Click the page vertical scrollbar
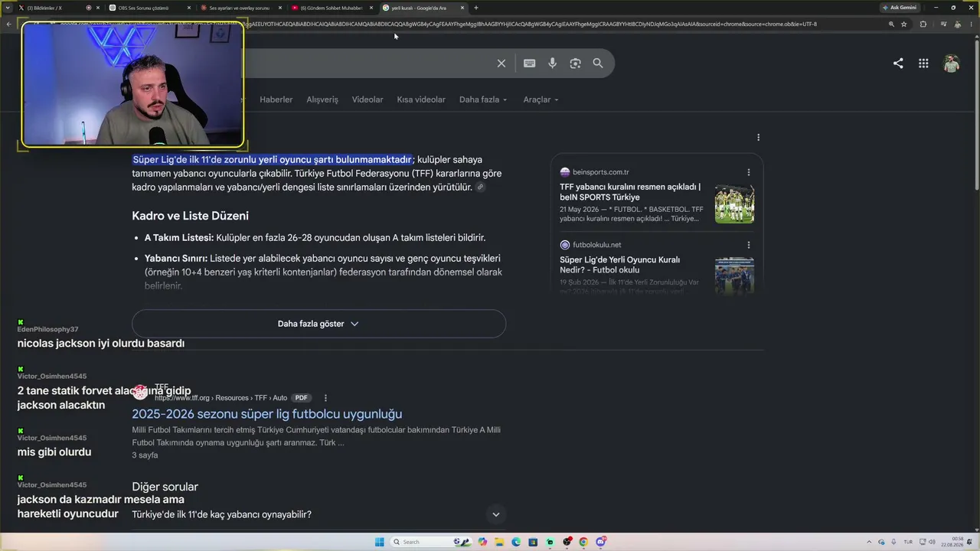Viewport: 980px width, 551px height. tap(976, 115)
